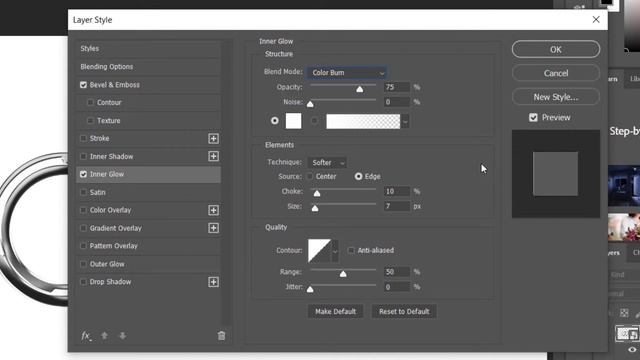Click the style preview square
640x360 pixels.
click(x=556, y=174)
